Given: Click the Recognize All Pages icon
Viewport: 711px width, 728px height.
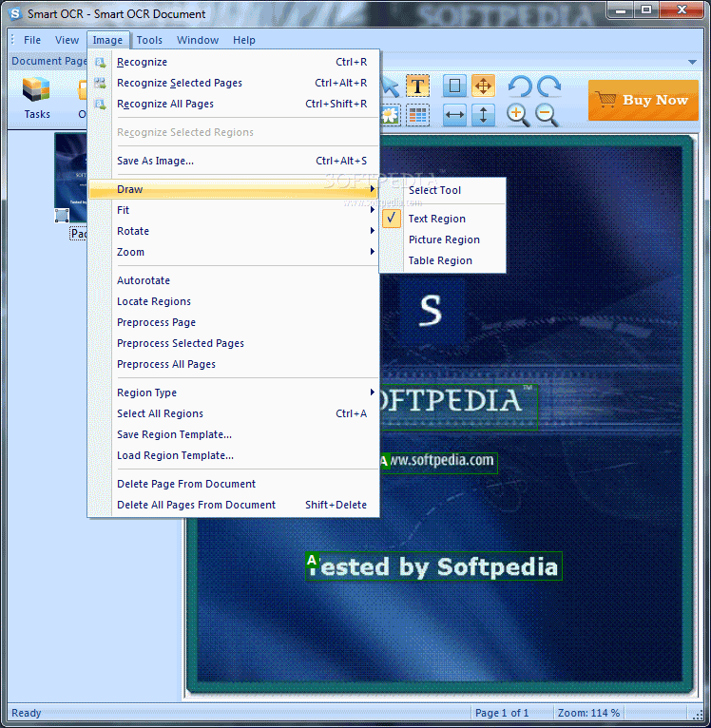Looking at the screenshot, I should (x=100, y=104).
